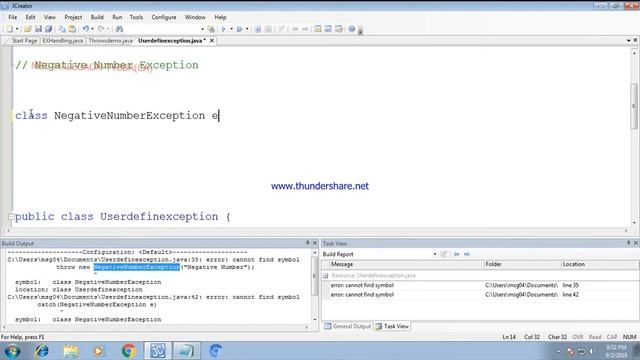
Task: Open the Build menu
Action: click(97, 17)
